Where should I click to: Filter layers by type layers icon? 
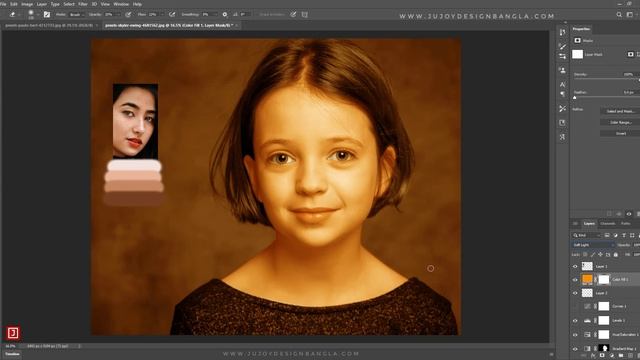[x=624, y=236]
